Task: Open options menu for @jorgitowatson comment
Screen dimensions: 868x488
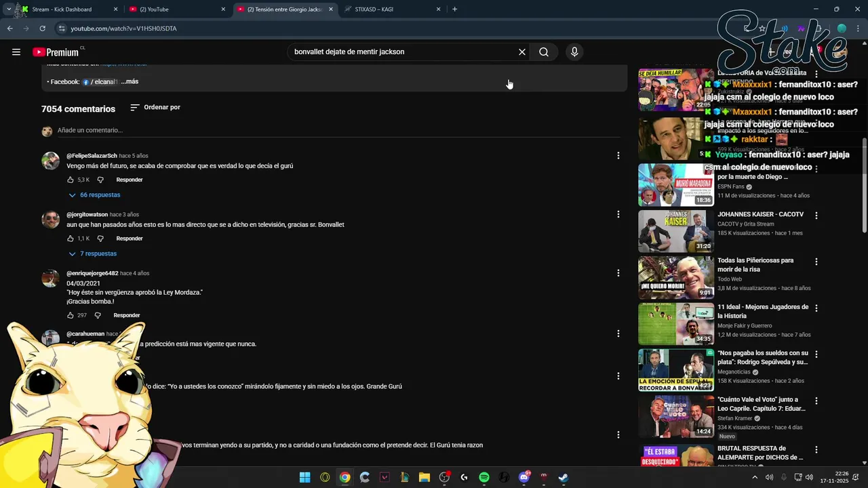Action: pos(618,214)
